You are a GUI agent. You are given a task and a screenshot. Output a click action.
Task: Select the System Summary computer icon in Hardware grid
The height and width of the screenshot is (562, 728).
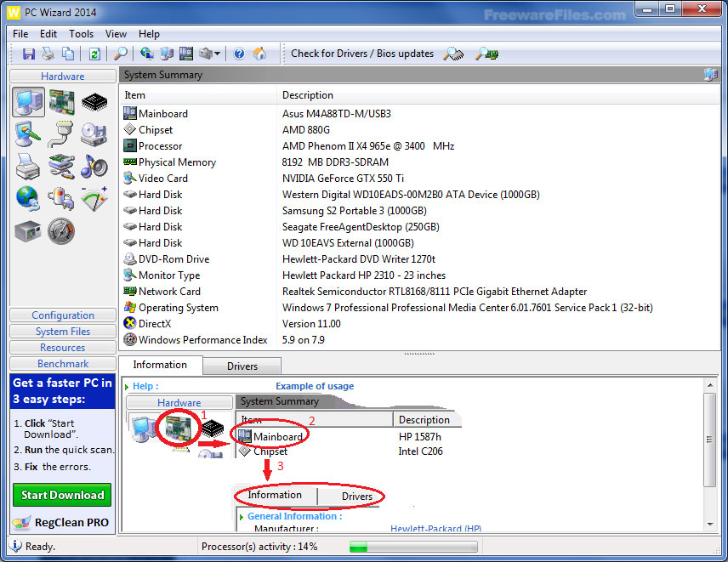(x=29, y=102)
